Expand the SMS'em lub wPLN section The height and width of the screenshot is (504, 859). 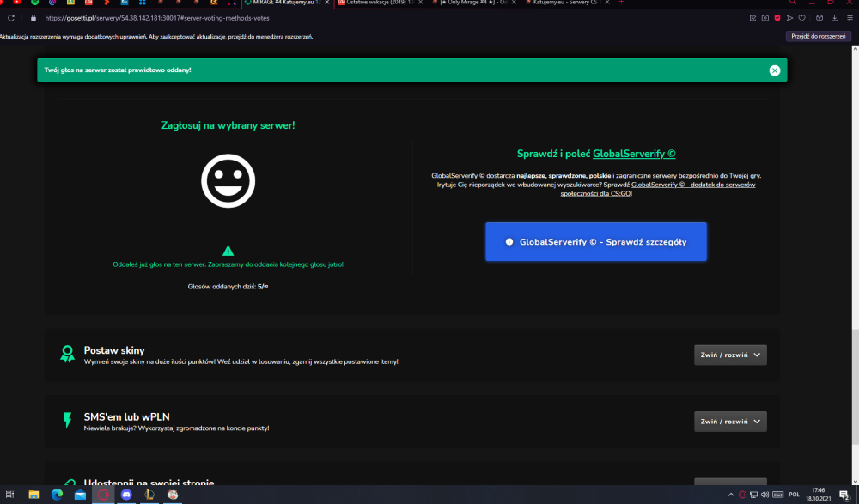pyautogui.click(x=729, y=422)
